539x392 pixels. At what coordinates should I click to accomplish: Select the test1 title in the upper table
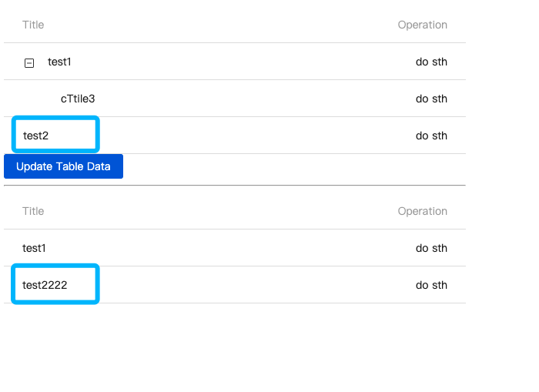59,62
